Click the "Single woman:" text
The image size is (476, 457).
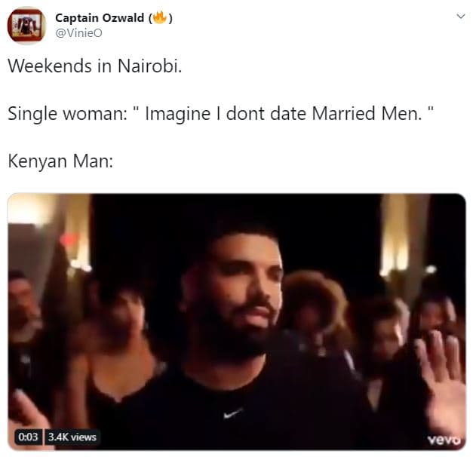click(x=67, y=114)
